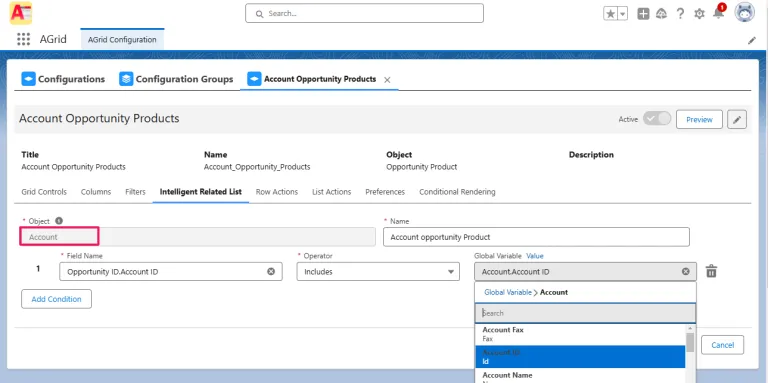Clear the Field Name value

tap(271, 271)
